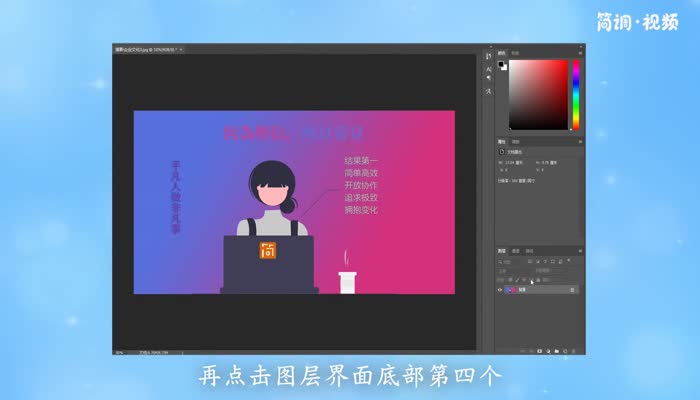Click the new adjustment layer icon
Screen dimensions: 700x400
548,351
